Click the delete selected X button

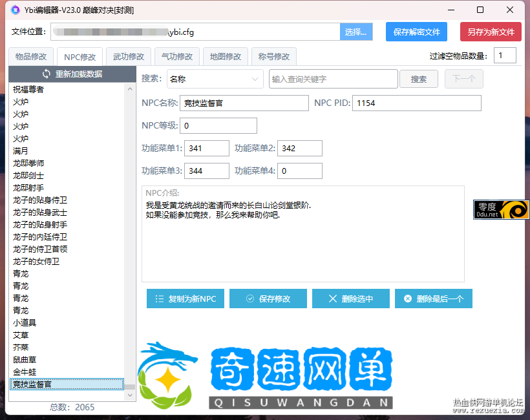(x=350, y=299)
